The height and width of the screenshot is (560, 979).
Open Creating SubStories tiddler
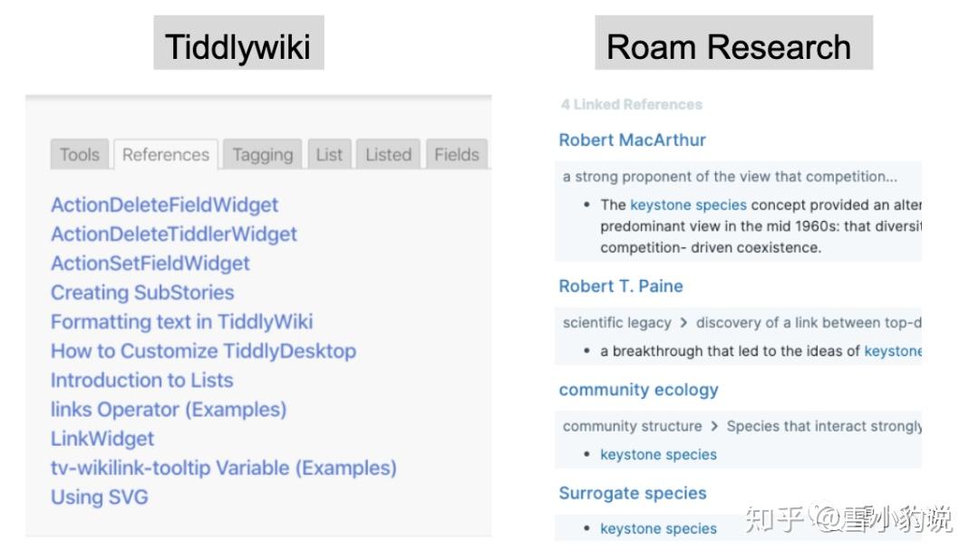pos(142,293)
